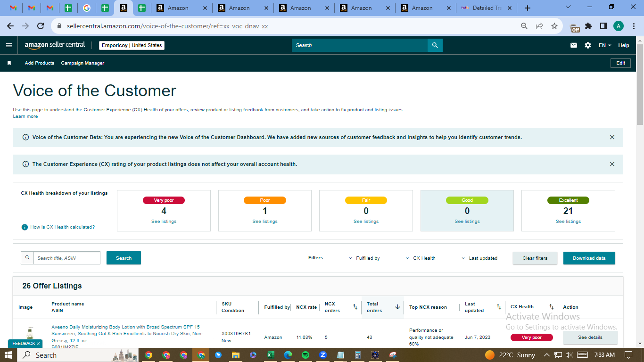Show hidden system tray icons
Viewport: 644px width, 362px height.
point(547,355)
